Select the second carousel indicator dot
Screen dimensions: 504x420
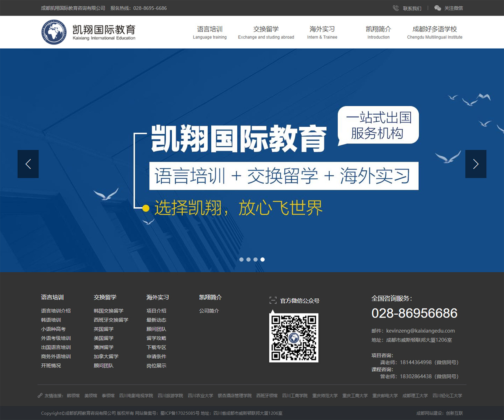[x=249, y=260]
